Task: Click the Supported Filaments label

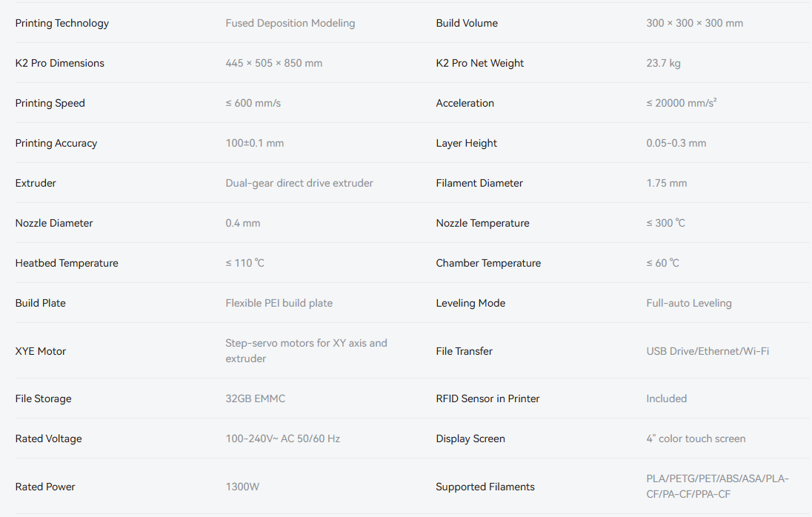Action: (485, 487)
